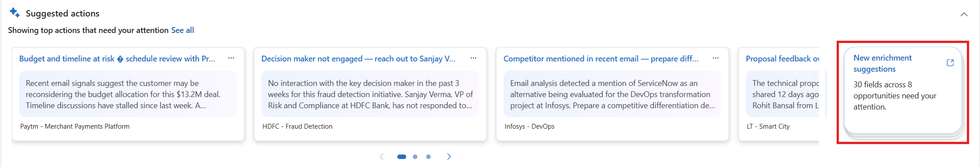Open the See all link
This screenshot has width=980, height=167.
pos(183,30)
